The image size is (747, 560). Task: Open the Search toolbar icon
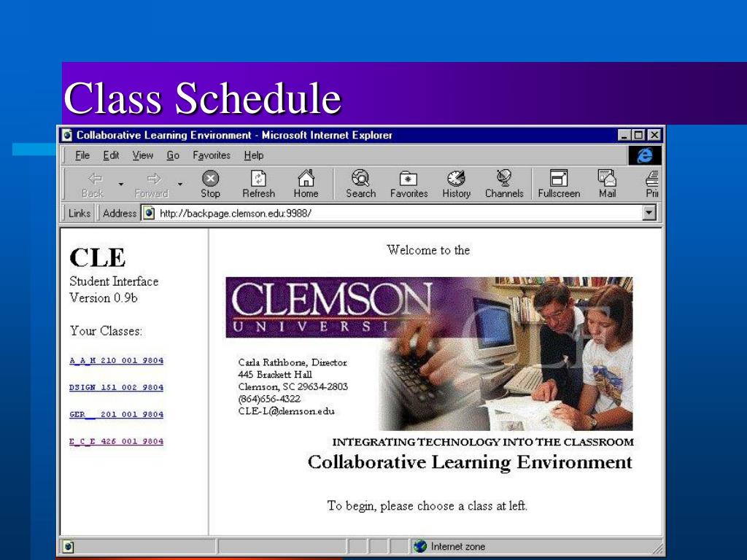[x=360, y=178]
